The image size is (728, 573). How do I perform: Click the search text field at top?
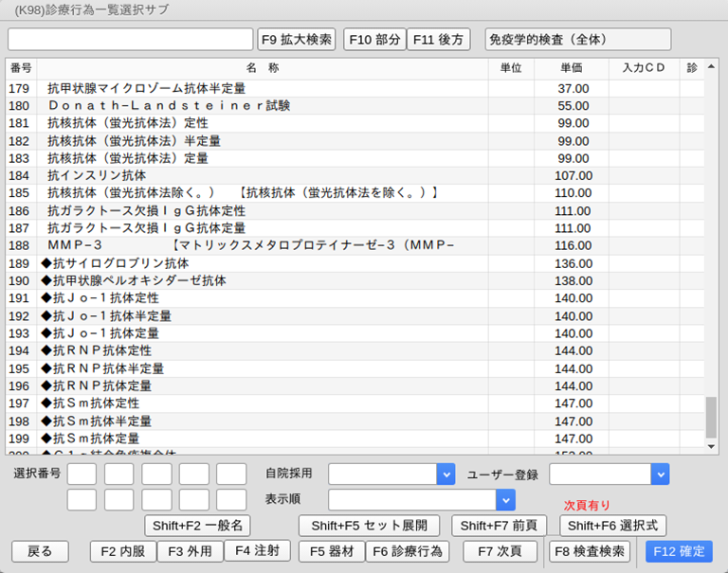pyautogui.click(x=130, y=39)
